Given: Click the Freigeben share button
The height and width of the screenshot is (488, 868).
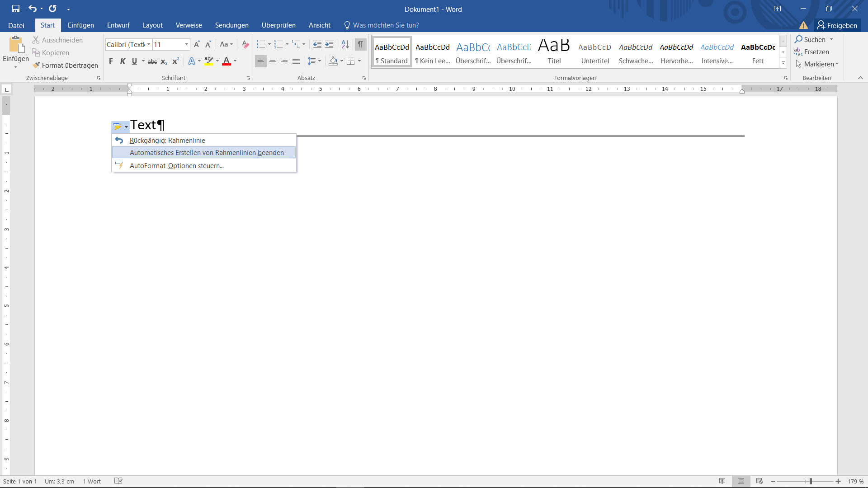Looking at the screenshot, I should [x=837, y=25].
